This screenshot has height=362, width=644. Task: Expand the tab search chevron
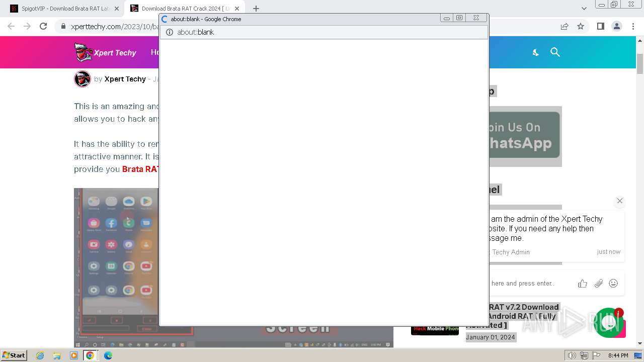pyautogui.click(x=584, y=9)
